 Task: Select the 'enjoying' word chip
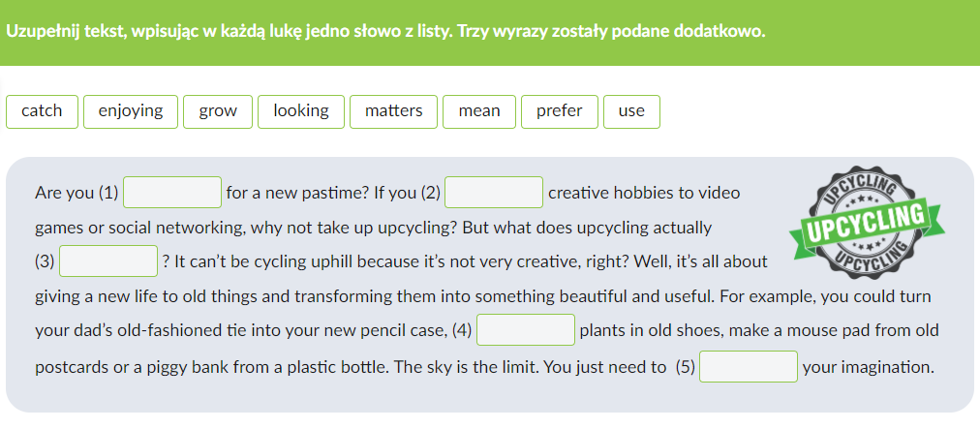tap(131, 111)
